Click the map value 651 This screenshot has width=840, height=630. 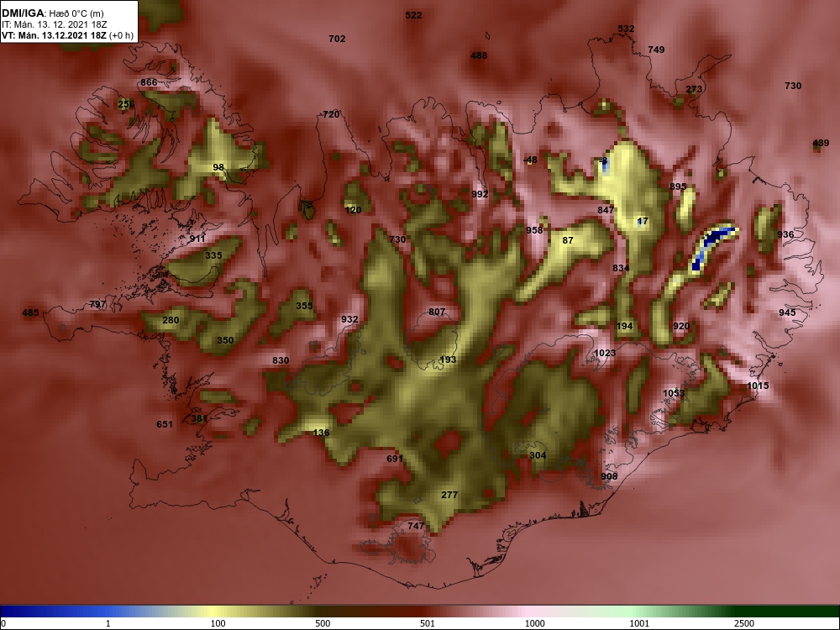tap(165, 425)
